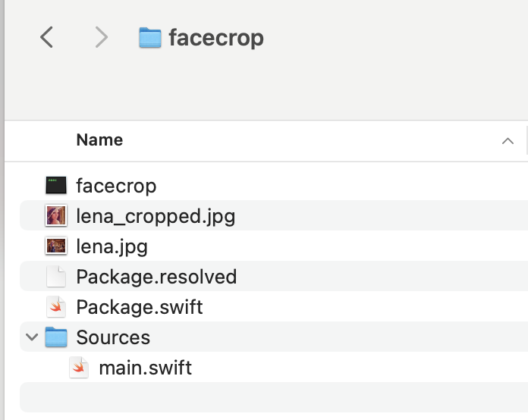Click the facecrop window title text
The width and height of the screenshot is (528, 420).
pos(216,38)
